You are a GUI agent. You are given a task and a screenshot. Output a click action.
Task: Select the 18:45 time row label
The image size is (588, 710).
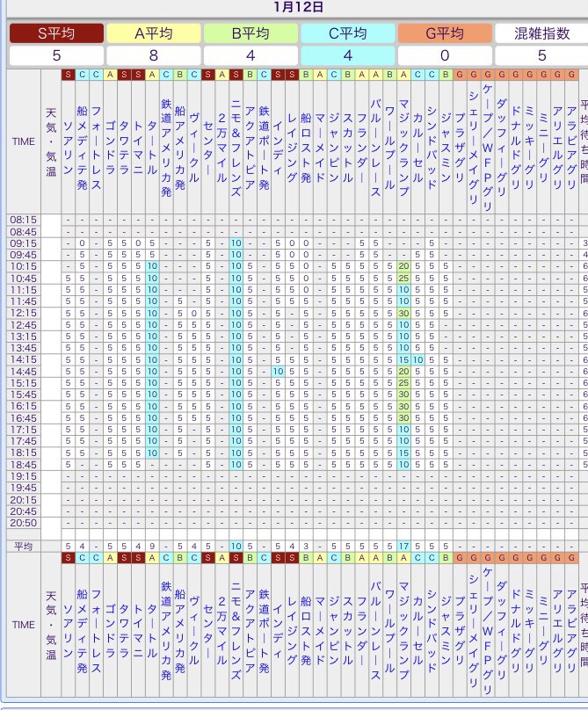click(x=24, y=465)
